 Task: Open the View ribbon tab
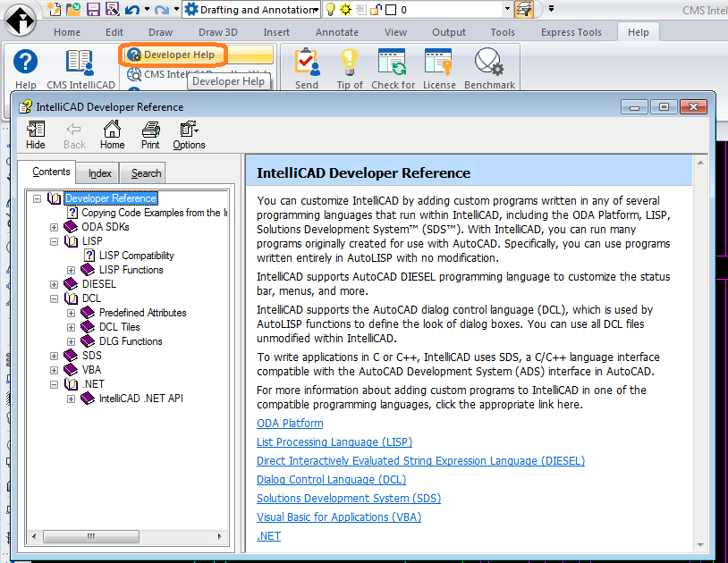[395, 32]
